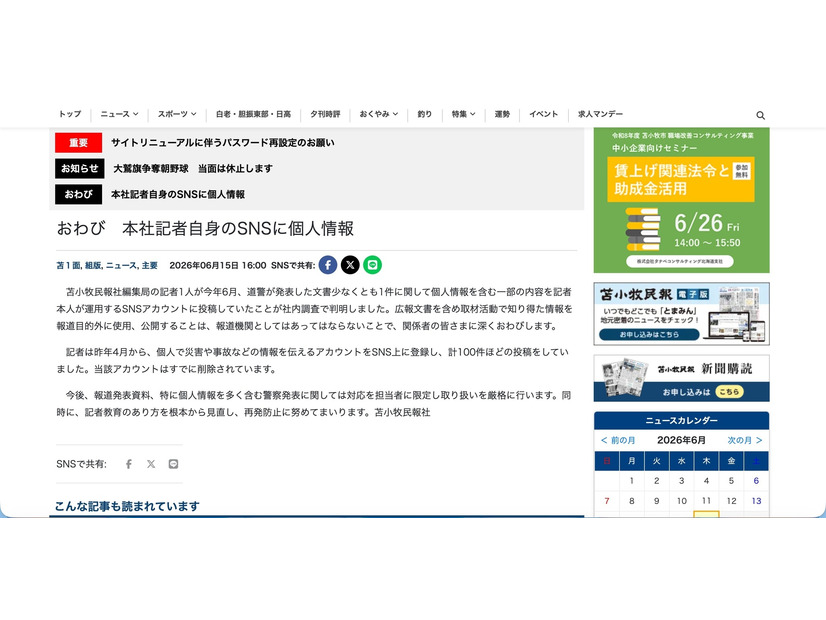Go to previous month 前の月

pyautogui.click(x=618, y=440)
